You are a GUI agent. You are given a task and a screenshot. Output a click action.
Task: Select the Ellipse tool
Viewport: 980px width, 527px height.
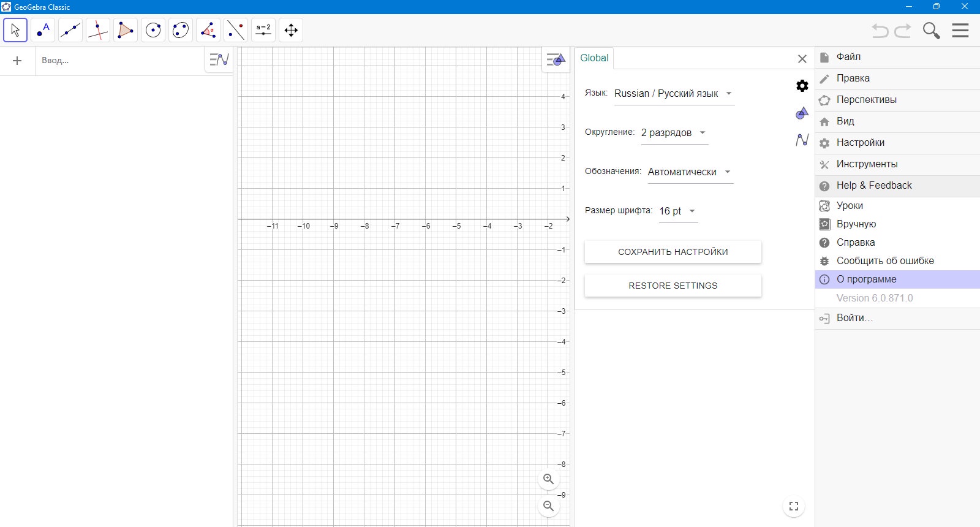tap(181, 30)
